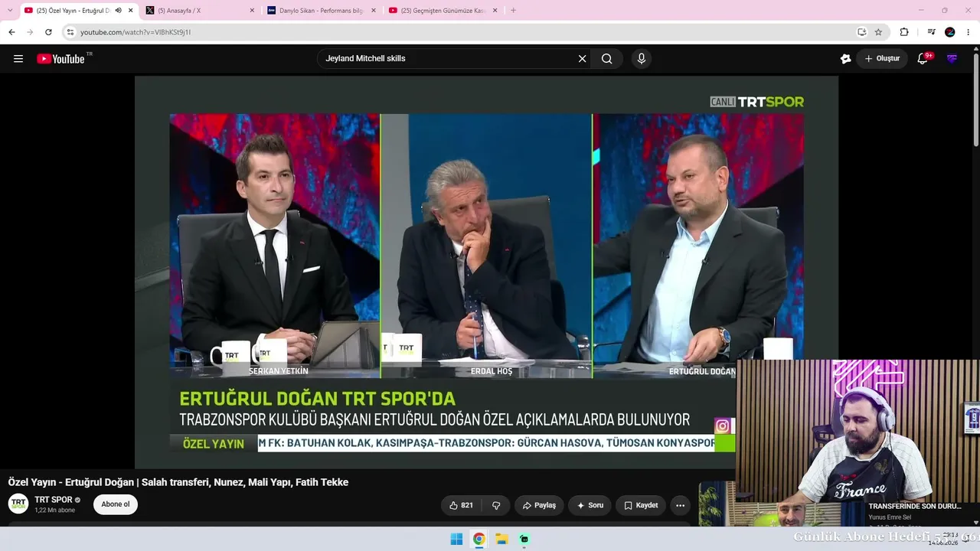Screen dimensions: 980x551
Task: View site information for youtube.com
Action: point(70,32)
